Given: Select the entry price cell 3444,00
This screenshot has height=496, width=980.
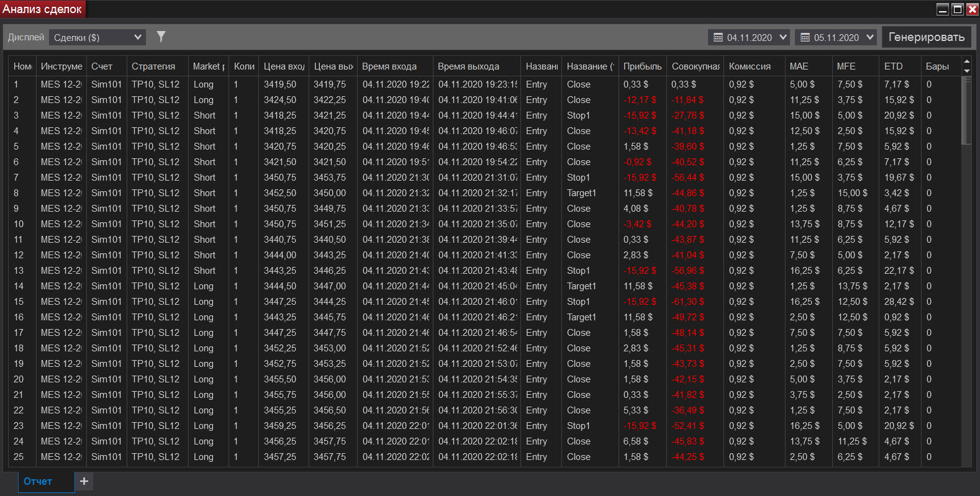Looking at the screenshot, I should (280, 255).
